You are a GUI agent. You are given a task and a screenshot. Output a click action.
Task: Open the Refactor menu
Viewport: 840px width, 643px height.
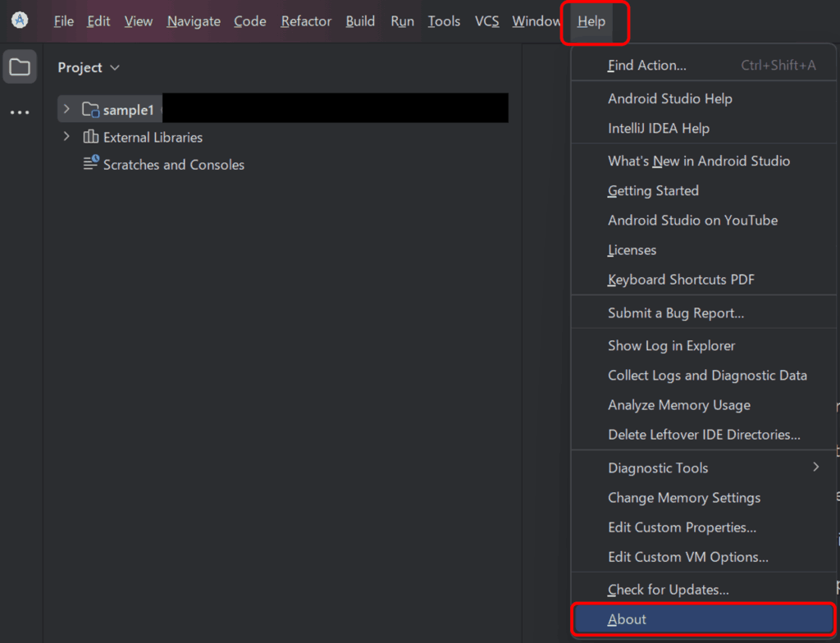click(306, 21)
